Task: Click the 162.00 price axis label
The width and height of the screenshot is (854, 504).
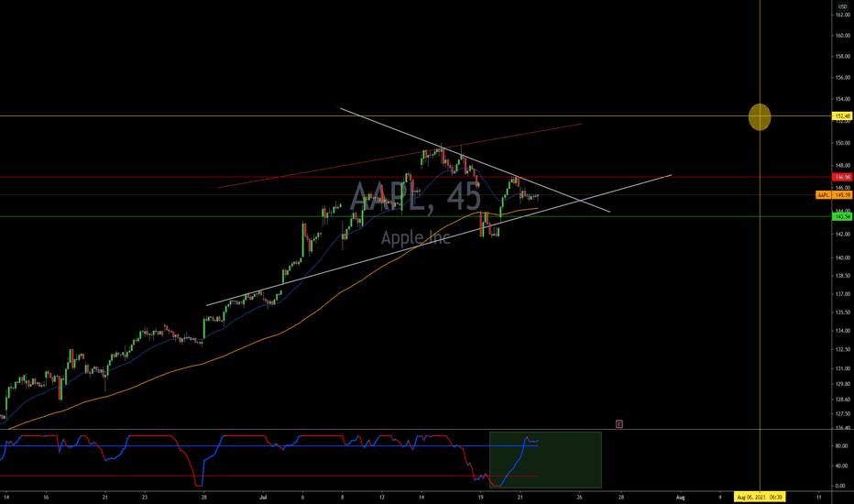Action: point(843,15)
